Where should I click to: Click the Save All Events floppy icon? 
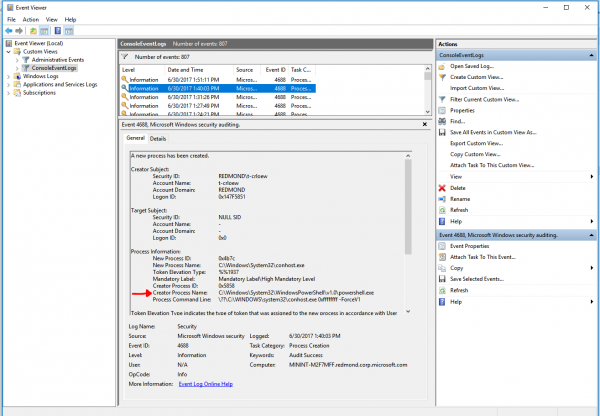[x=442, y=132]
